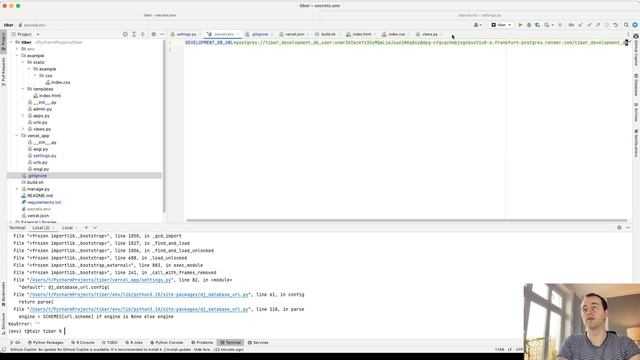Screen dimensions: 640x360
Task: Click the Select Opened File target icon
Action: click(125, 34)
